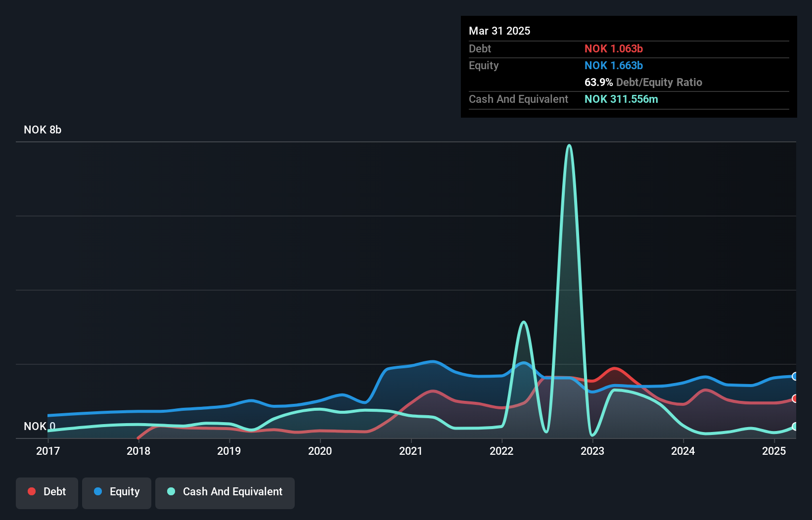This screenshot has height=520, width=812.
Task: Toggle the Debt series legend button
Action: pos(47,493)
